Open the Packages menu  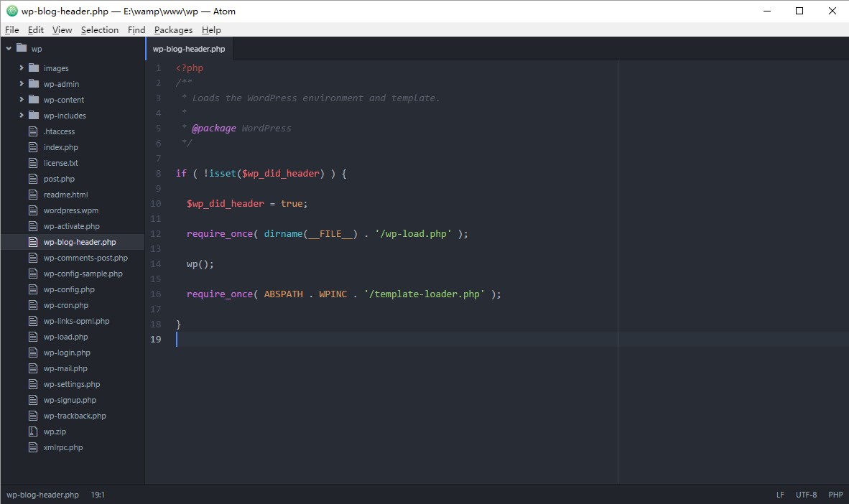[x=173, y=29]
